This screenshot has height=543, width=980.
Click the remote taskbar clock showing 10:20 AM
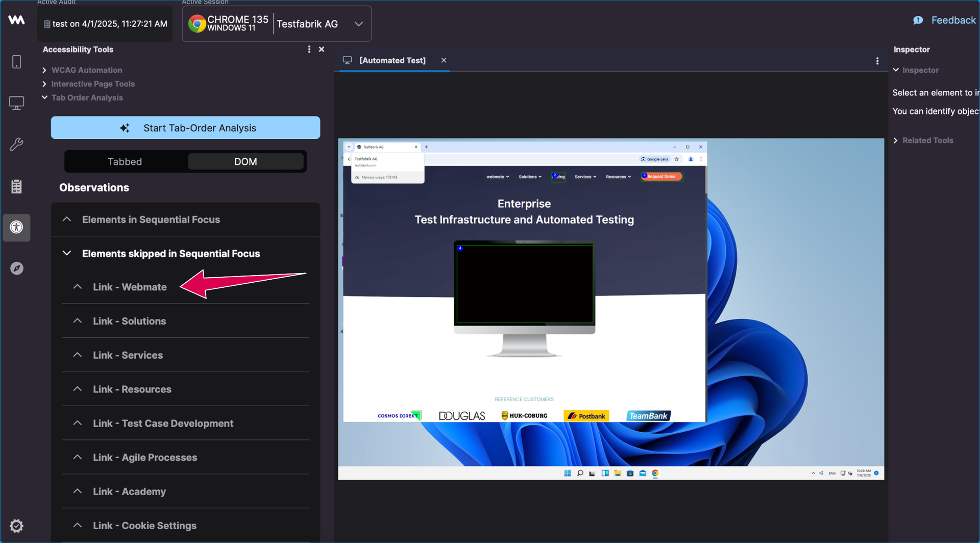coord(864,473)
